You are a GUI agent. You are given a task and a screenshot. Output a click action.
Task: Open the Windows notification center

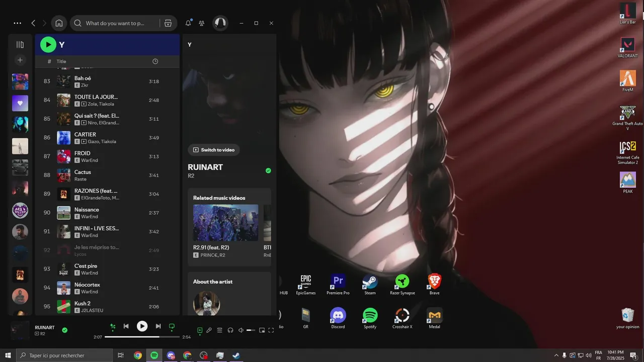coord(633,355)
